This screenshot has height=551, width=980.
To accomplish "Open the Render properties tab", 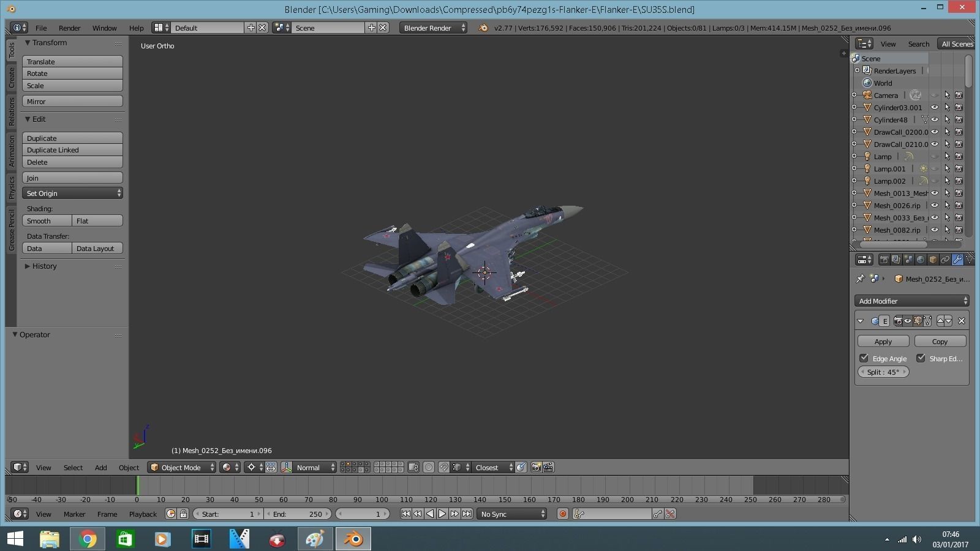I will point(884,260).
